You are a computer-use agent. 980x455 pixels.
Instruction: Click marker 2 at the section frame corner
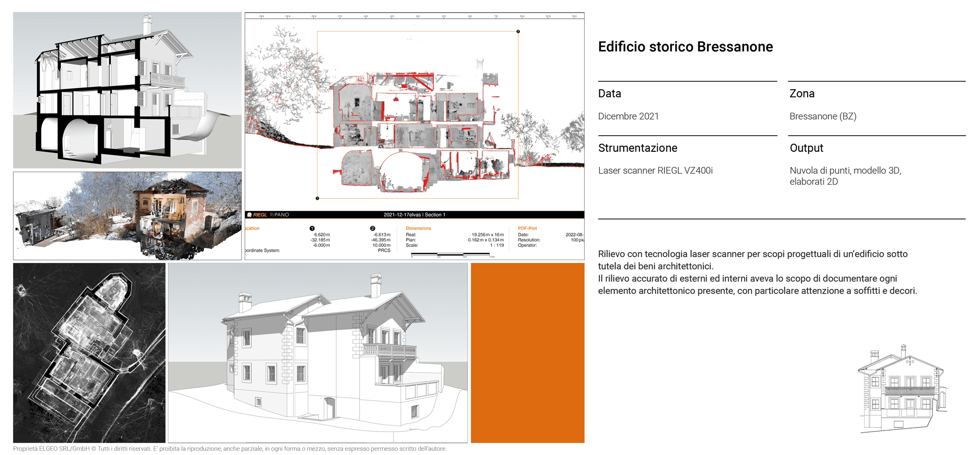coord(518,31)
